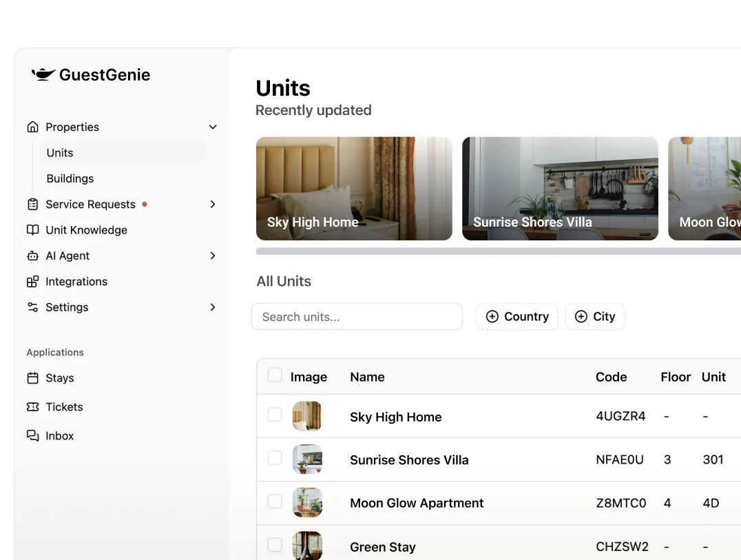Screen dimensions: 741x560
Task: Expand the Service Requests submenu arrow
Action: [213, 205]
